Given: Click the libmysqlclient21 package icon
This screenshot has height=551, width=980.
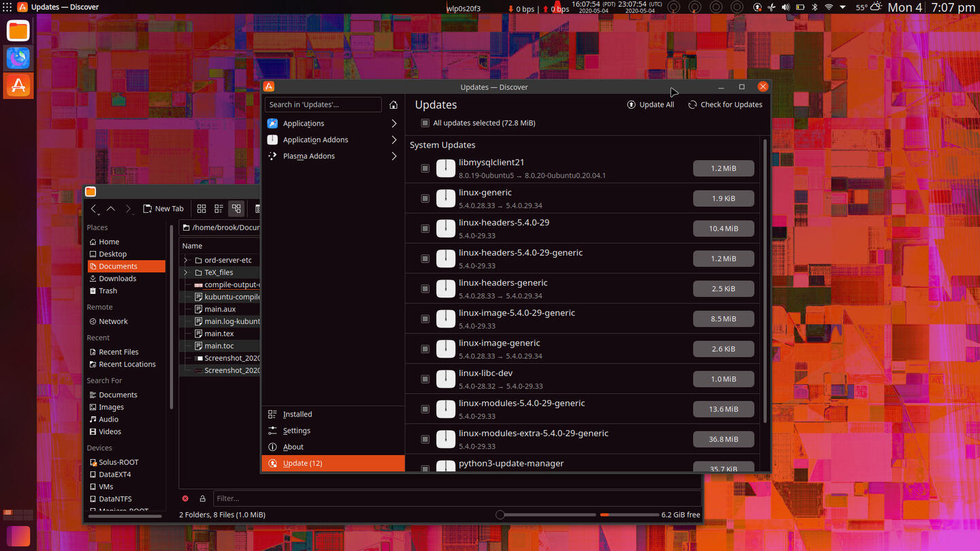Looking at the screenshot, I should [446, 168].
